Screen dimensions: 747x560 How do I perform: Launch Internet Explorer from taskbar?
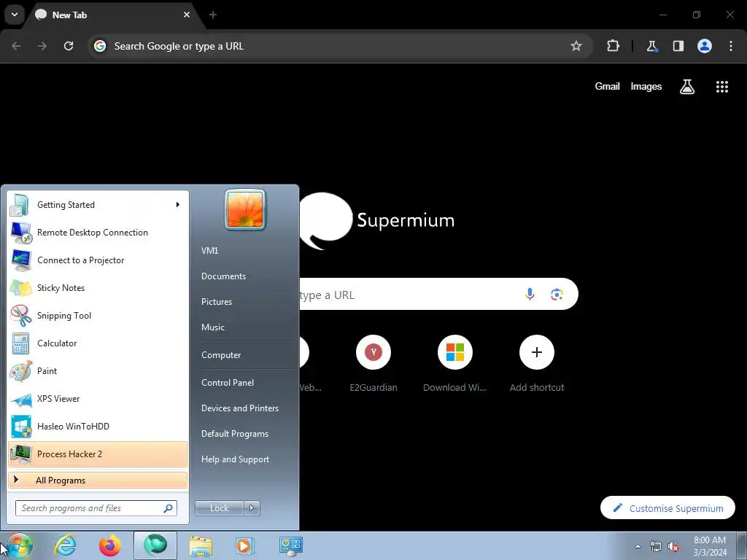(x=65, y=545)
